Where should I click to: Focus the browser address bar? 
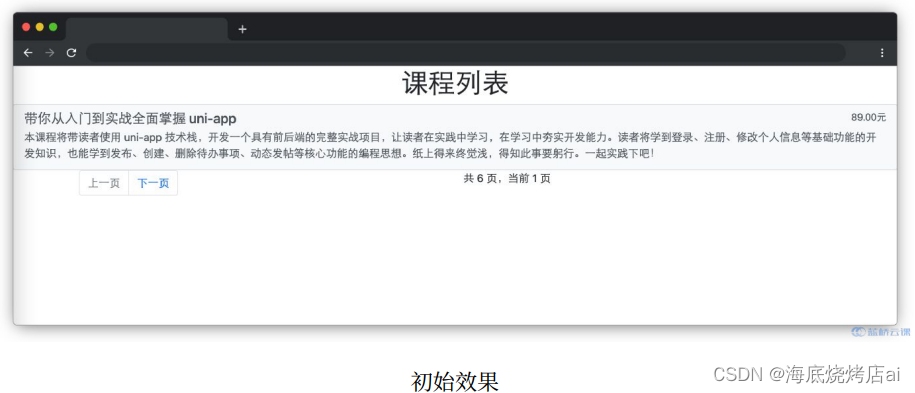466,53
